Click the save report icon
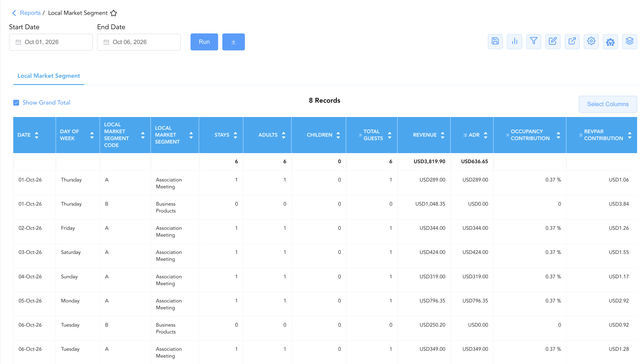The width and height of the screenshot is (644, 364). [495, 41]
